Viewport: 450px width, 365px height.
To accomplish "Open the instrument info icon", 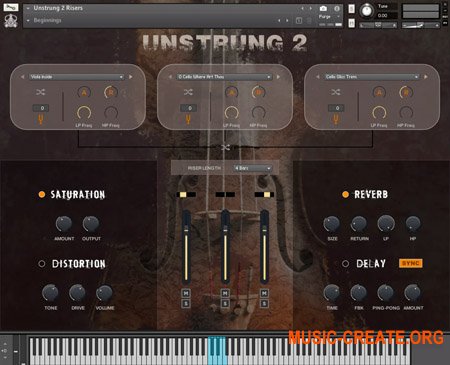I will (337, 9).
